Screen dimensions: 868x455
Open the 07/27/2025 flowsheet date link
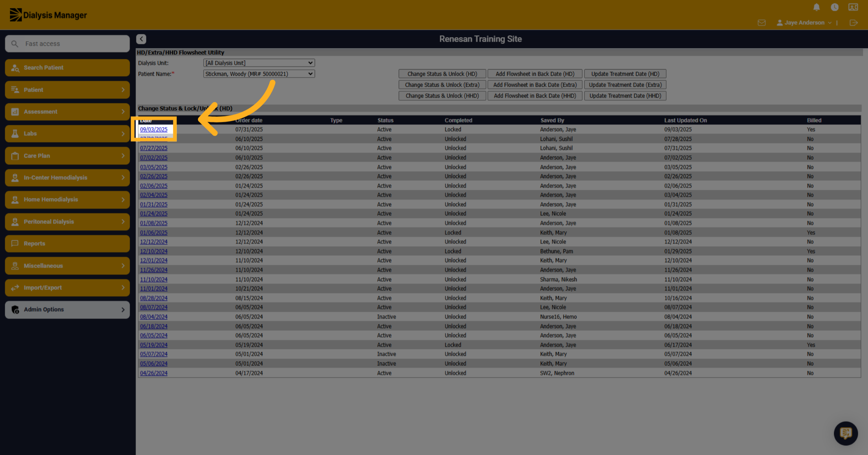tap(154, 148)
